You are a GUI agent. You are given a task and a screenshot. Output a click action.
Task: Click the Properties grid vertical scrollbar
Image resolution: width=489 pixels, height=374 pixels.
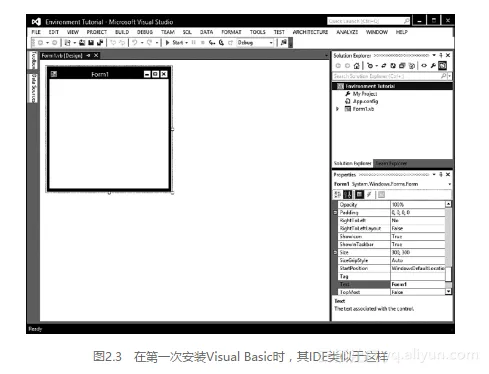point(448,248)
